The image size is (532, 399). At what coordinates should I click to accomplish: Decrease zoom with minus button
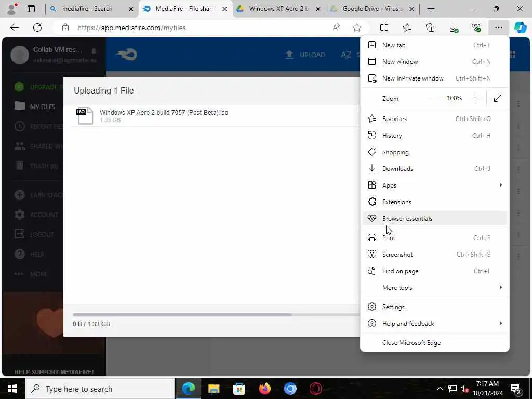coord(434,98)
